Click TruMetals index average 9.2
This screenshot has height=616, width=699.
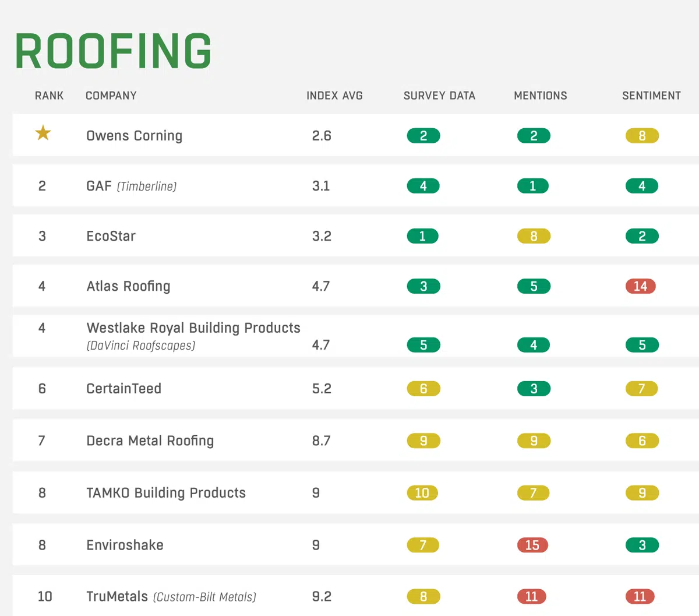click(x=322, y=596)
